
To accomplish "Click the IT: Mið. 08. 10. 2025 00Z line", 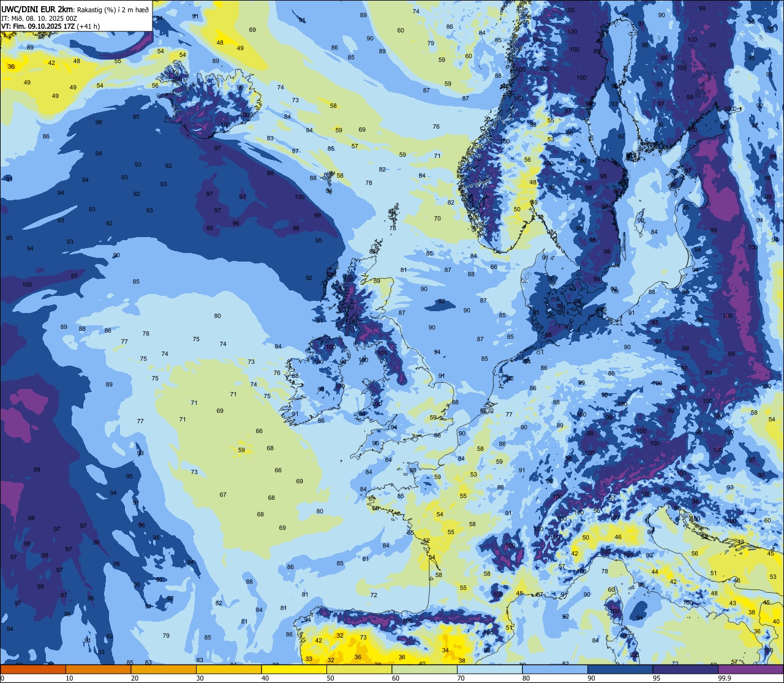I will tap(39, 18).
